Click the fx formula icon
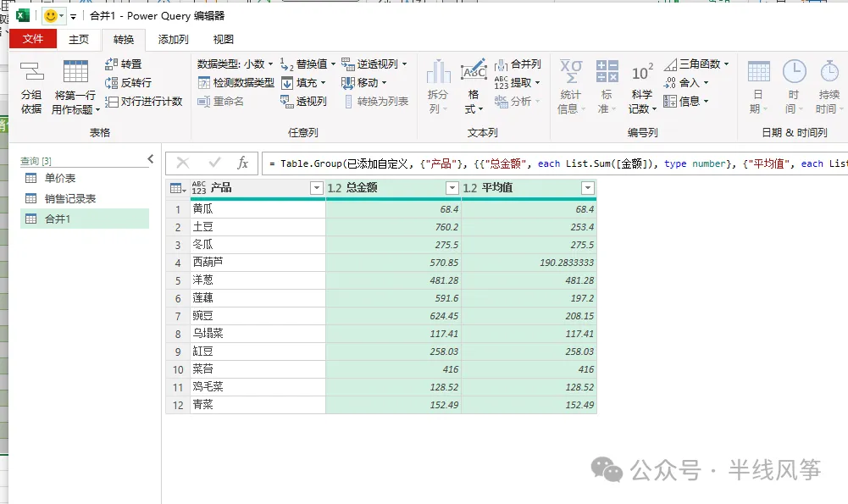 pyautogui.click(x=243, y=163)
